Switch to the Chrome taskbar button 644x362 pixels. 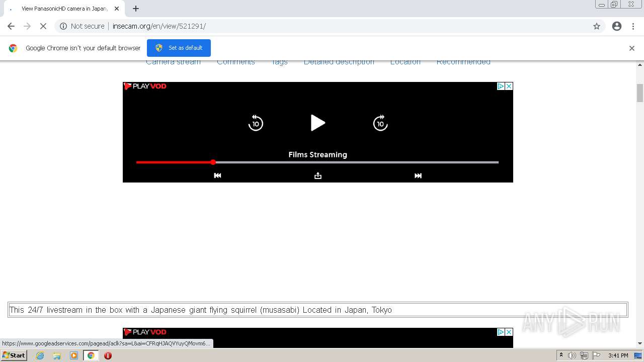coord(91,355)
